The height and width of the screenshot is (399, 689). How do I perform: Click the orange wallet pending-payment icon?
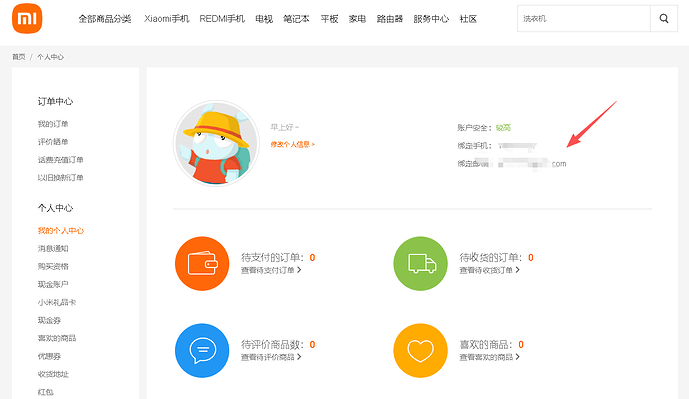point(202,264)
